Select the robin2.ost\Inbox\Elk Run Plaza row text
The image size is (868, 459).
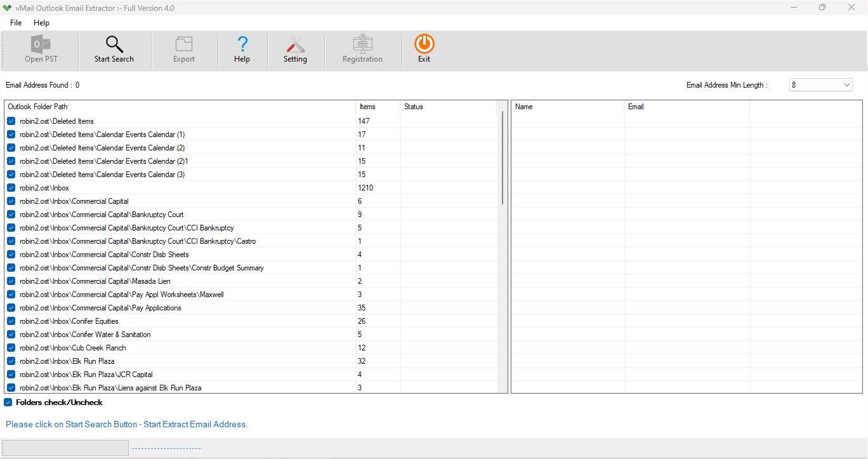tap(67, 361)
